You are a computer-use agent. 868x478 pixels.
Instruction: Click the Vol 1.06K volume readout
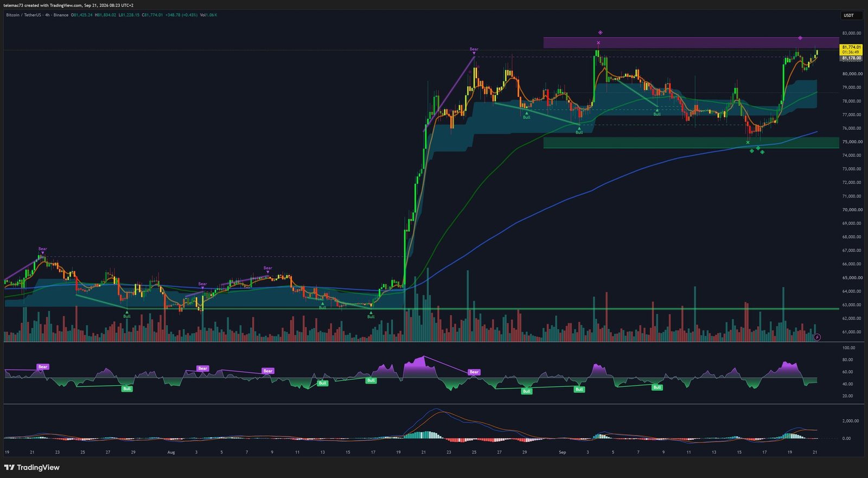[x=208, y=15]
